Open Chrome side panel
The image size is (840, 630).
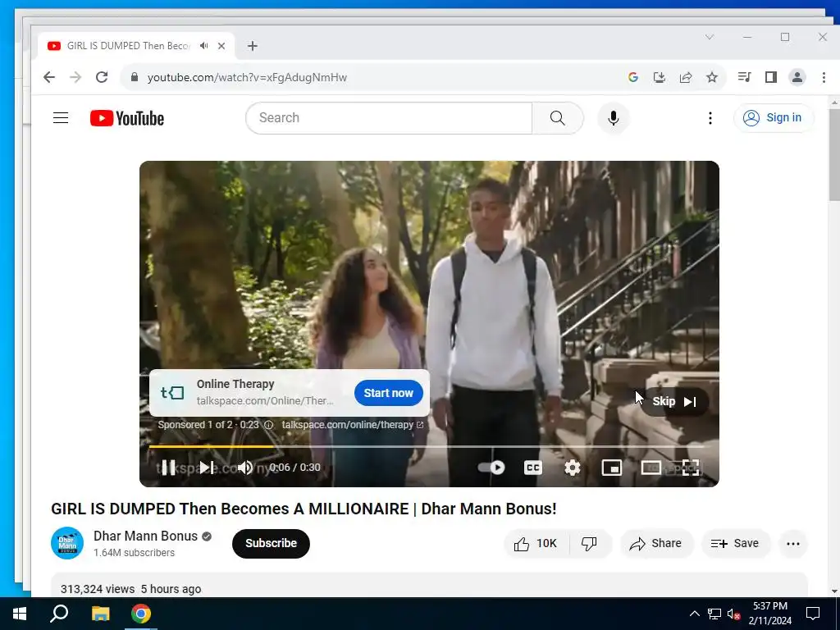tap(771, 77)
